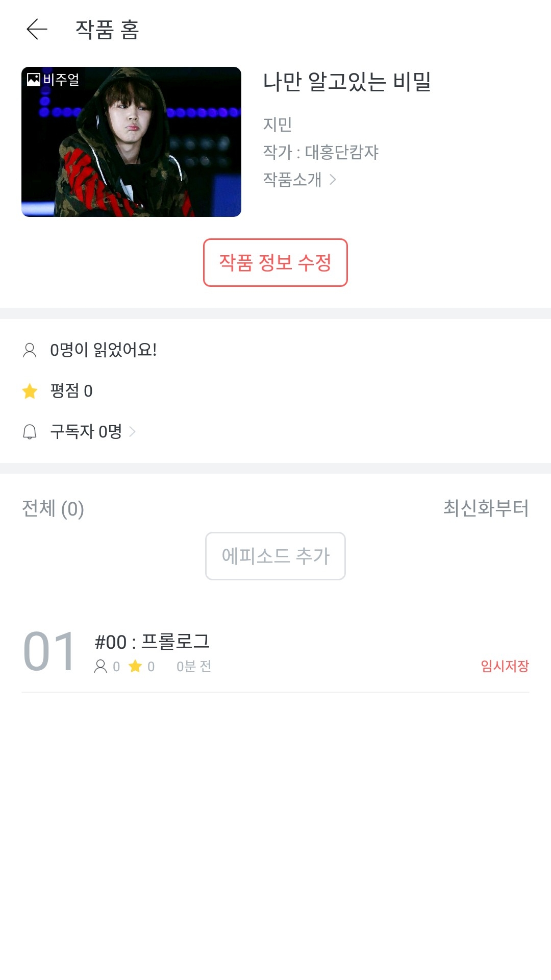Select the 전체 (0) episode tab

tap(53, 509)
